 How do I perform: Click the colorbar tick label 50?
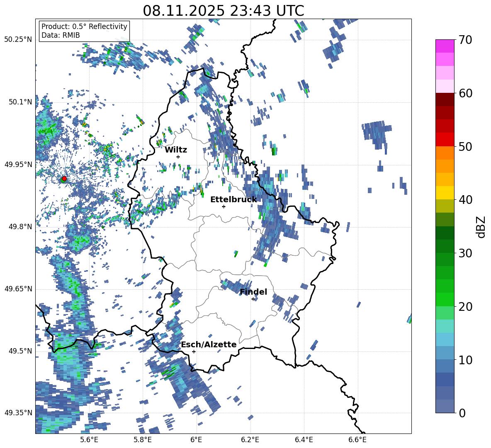click(465, 147)
